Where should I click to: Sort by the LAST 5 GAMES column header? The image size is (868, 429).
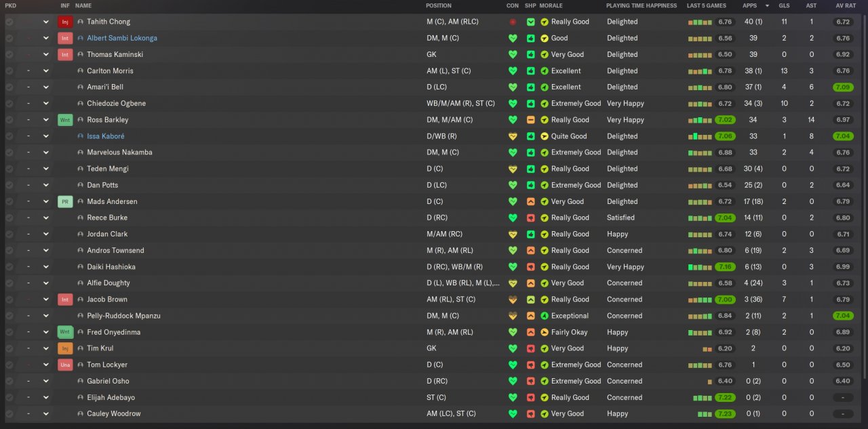pos(707,5)
